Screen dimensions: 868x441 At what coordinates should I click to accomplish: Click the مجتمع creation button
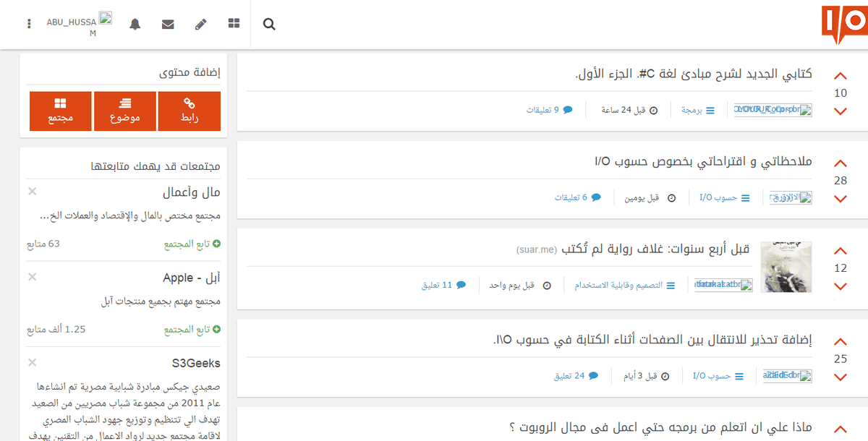tap(60, 111)
